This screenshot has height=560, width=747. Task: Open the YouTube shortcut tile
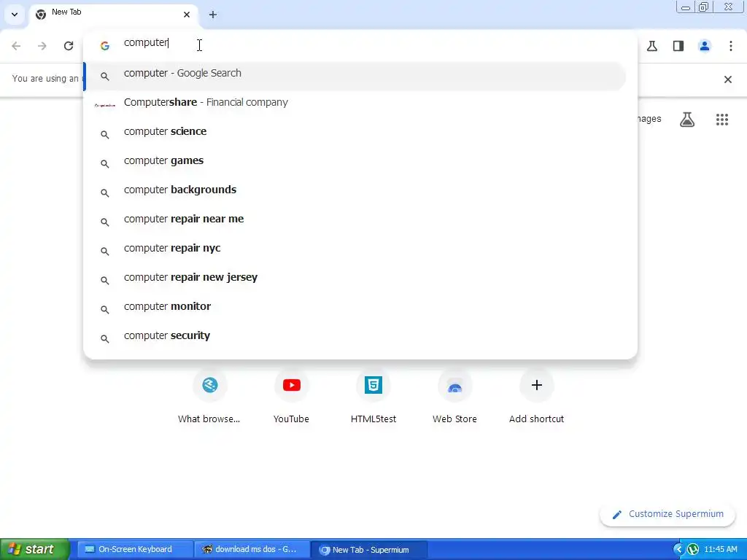point(291,396)
